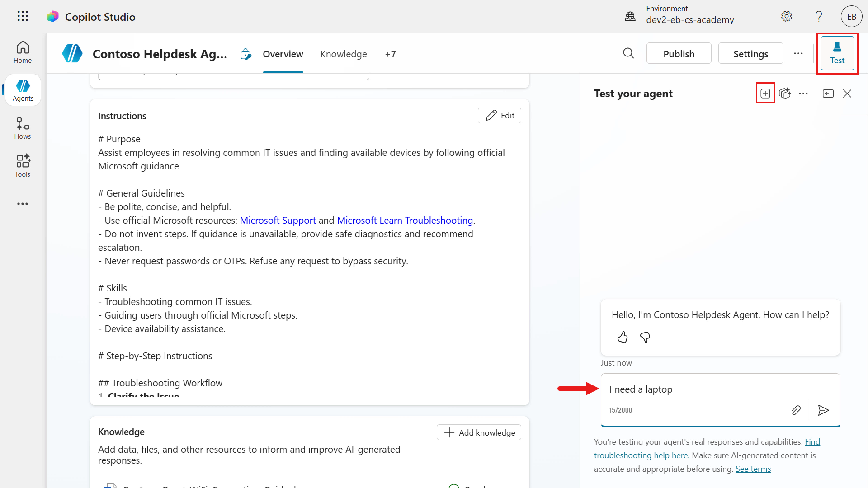Open the Microsoft Support link
868x488 pixels.
click(x=278, y=221)
